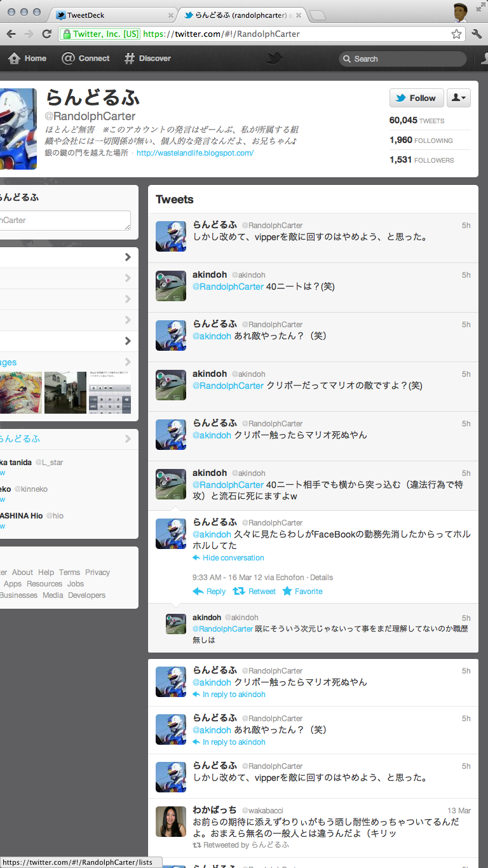This screenshot has height=868, width=488.
Task: View the 60,045 tweets count
Action: [x=417, y=121]
